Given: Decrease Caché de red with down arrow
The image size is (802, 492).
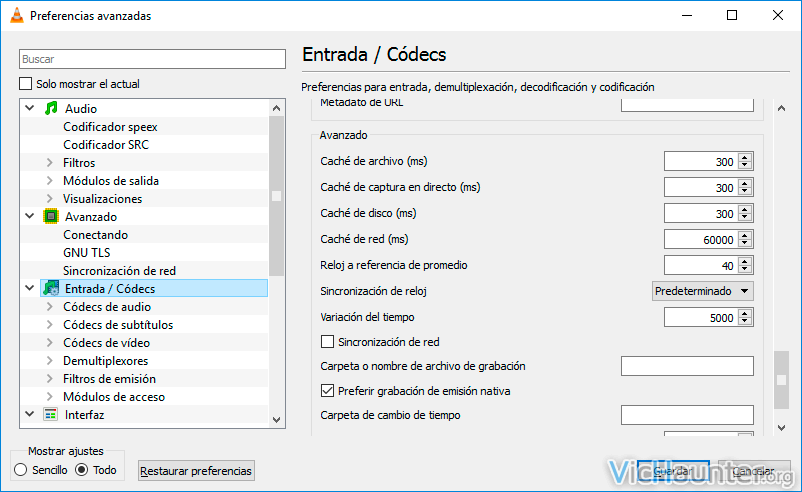Looking at the screenshot, I should point(745,243).
